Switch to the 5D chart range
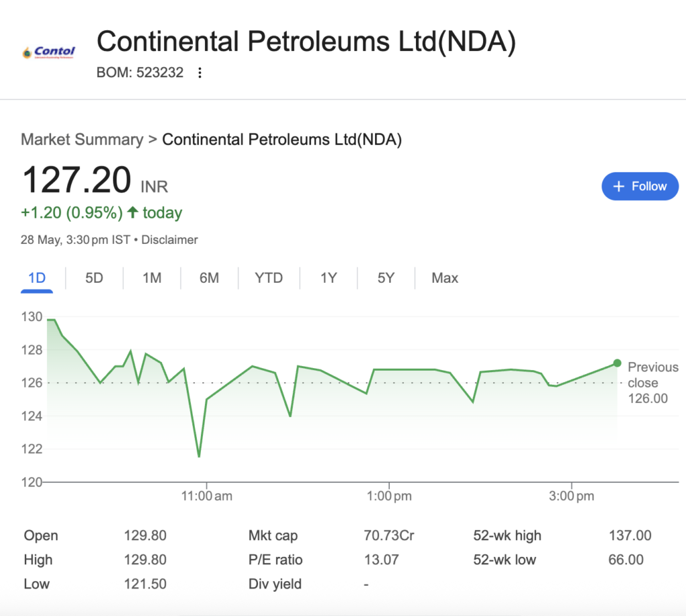The image size is (686, 616). pyautogui.click(x=94, y=278)
